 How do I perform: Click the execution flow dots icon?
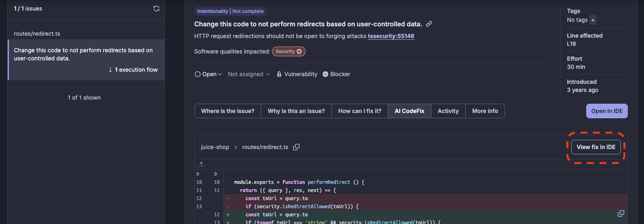[x=110, y=70]
